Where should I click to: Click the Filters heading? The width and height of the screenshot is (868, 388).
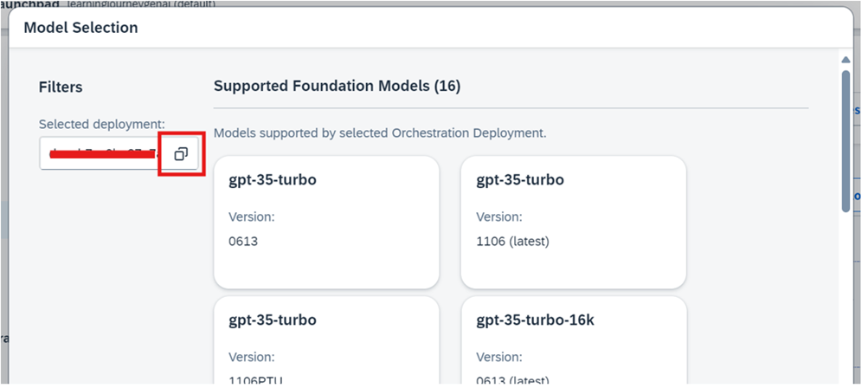61,87
